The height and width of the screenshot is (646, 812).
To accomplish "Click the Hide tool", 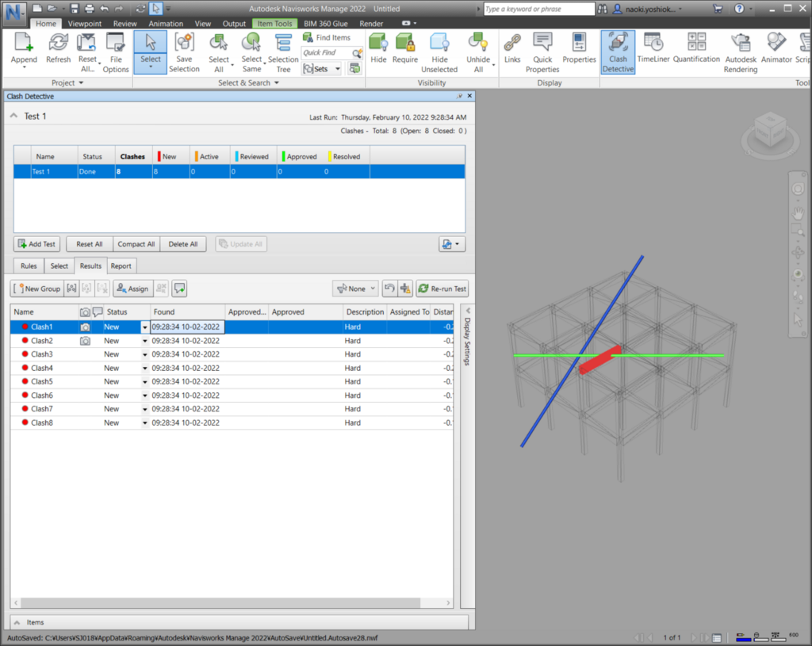I will point(378,48).
